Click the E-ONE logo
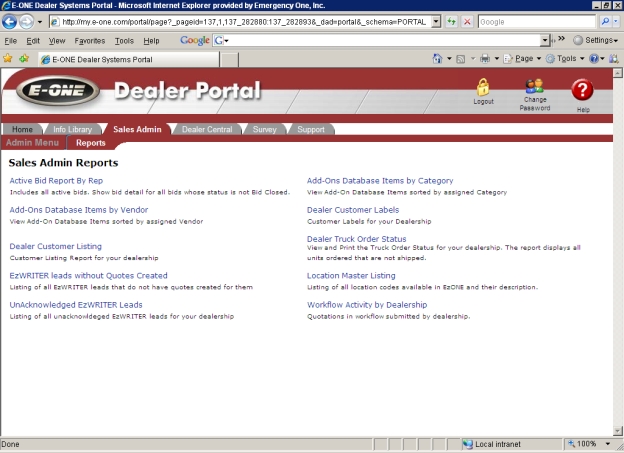The image size is (624, 453). [x=58, y=90]
